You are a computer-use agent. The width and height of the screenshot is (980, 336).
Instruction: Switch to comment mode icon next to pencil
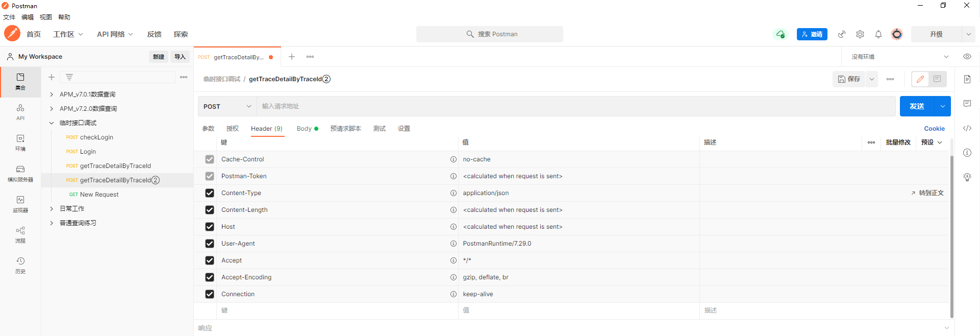tap(937, 79)
